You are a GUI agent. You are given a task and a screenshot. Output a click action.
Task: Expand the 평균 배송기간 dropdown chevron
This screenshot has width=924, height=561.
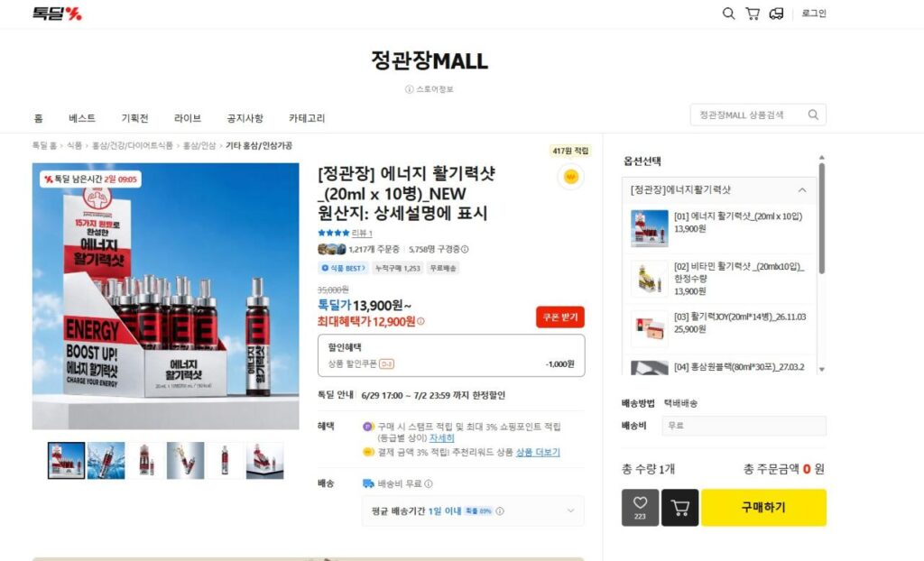pos(570,510)
